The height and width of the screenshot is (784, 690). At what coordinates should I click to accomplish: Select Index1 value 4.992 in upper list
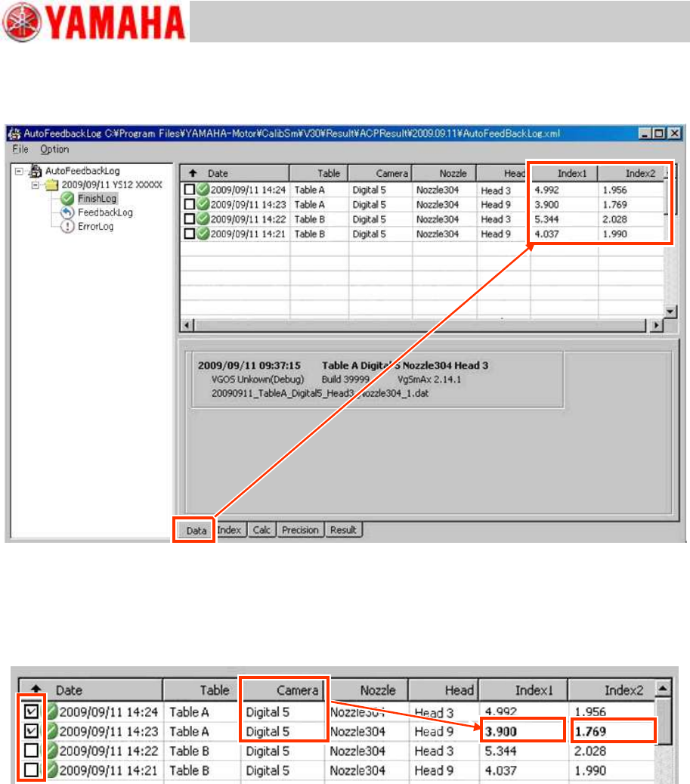(x=546, y=190)
